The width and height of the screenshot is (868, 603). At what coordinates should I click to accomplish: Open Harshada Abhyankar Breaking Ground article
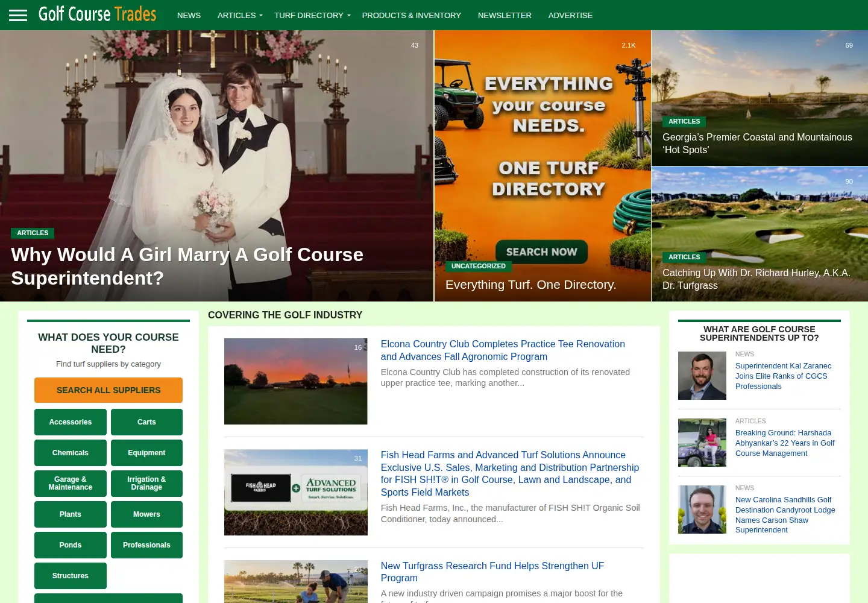click(785, 443)
